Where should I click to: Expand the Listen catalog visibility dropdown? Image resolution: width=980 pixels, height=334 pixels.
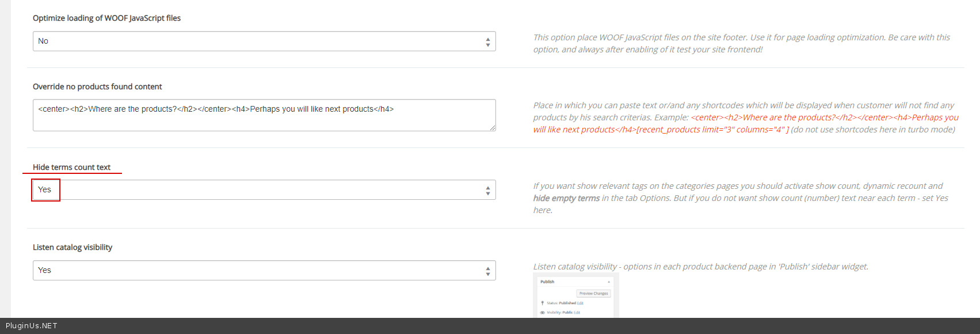coord(264,271)
